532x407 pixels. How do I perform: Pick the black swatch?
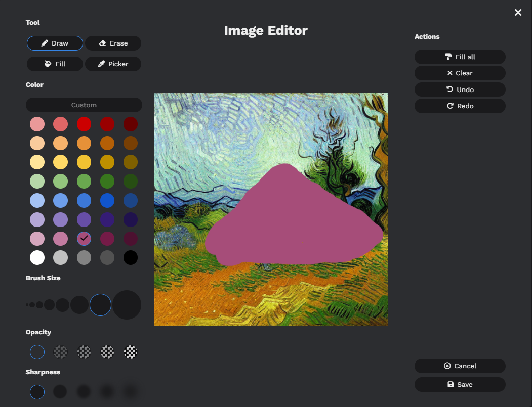point(131,257)
